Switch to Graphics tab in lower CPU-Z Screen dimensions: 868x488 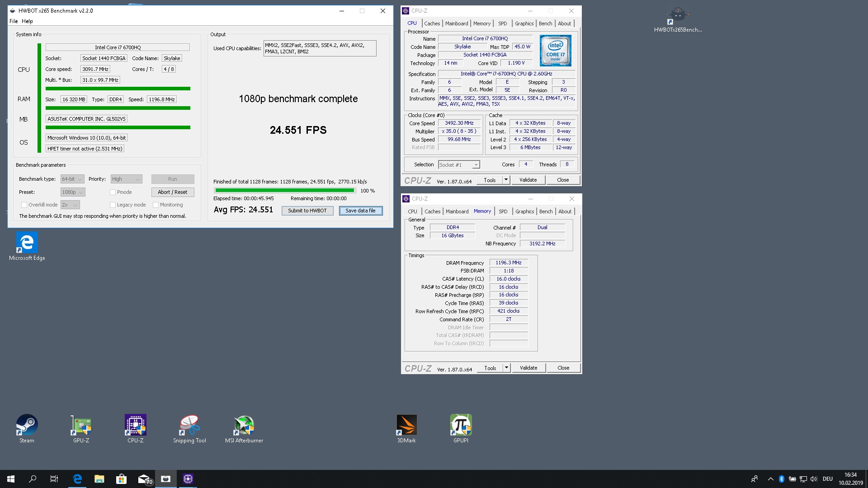[524, 211]
